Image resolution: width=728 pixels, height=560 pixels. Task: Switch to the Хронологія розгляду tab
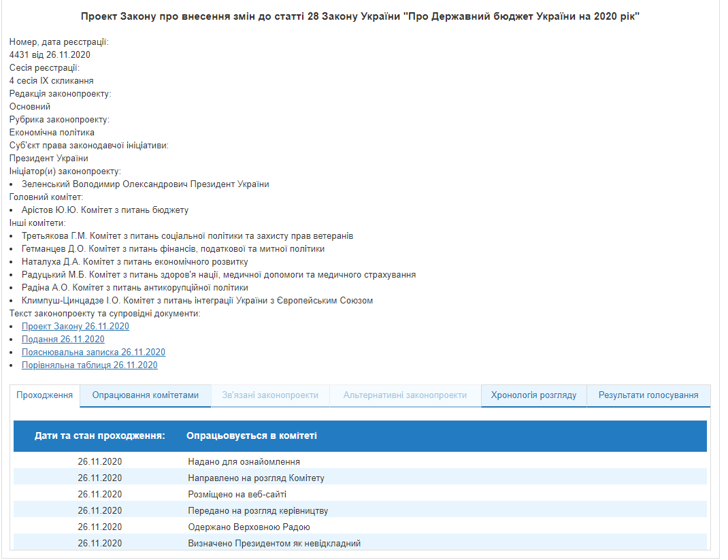[x=533, y=395]
